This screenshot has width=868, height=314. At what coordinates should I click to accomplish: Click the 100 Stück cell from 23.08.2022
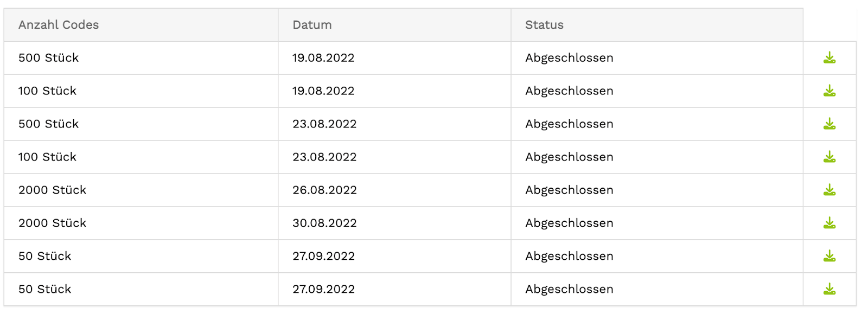click(47, 157)
